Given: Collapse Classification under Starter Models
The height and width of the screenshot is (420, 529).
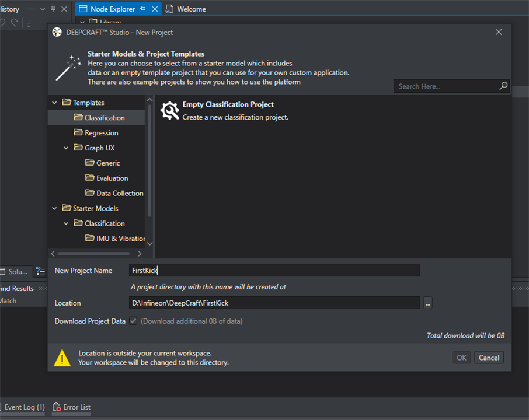Looking at the screenshot, I should click(x=66, y=223).
